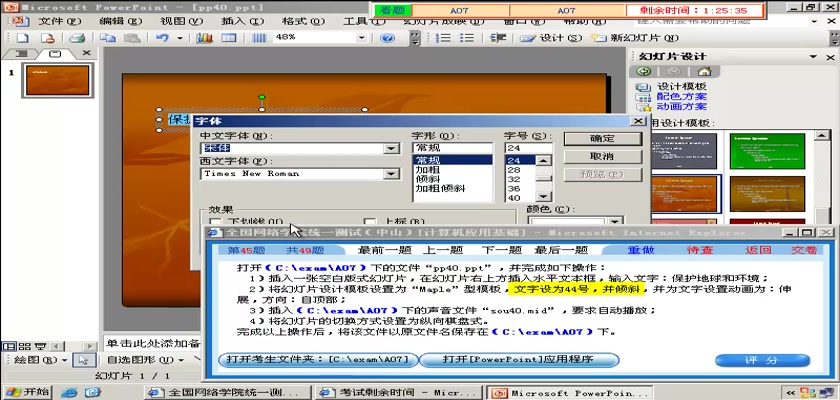The image size is (840, 400).
Task: Open the View menu
Action: tap(182, 21)
